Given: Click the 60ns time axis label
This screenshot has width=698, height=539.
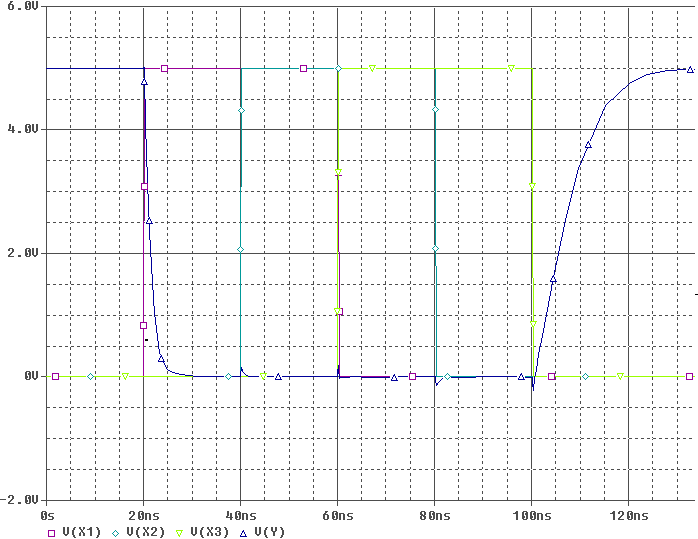Looking at the screenshot, I should click(337, 516).
